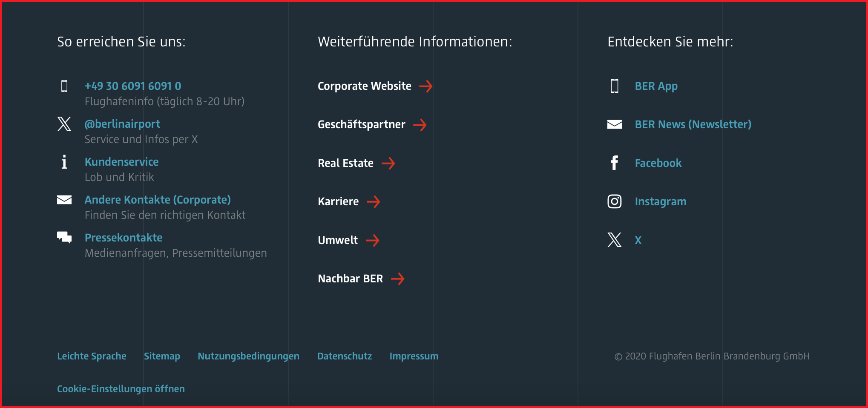Image resolution: width=868 pixels, height=408 pixels.
Task: Click the red arrow next to Umwelt
Action: [x=373, y=240]
